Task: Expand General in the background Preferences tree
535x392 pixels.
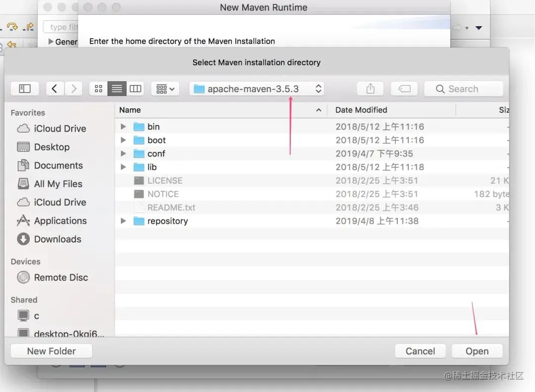Action: click(51, 42)
